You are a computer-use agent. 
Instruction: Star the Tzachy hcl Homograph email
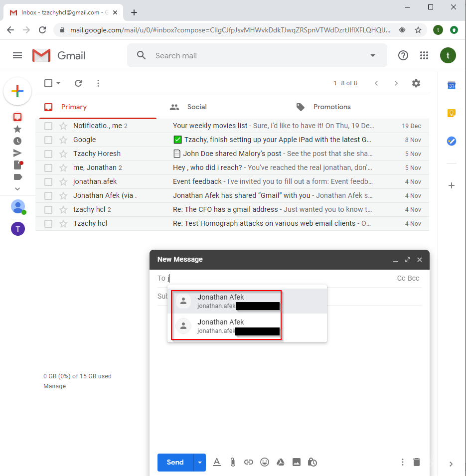click(x=63, y=223)
